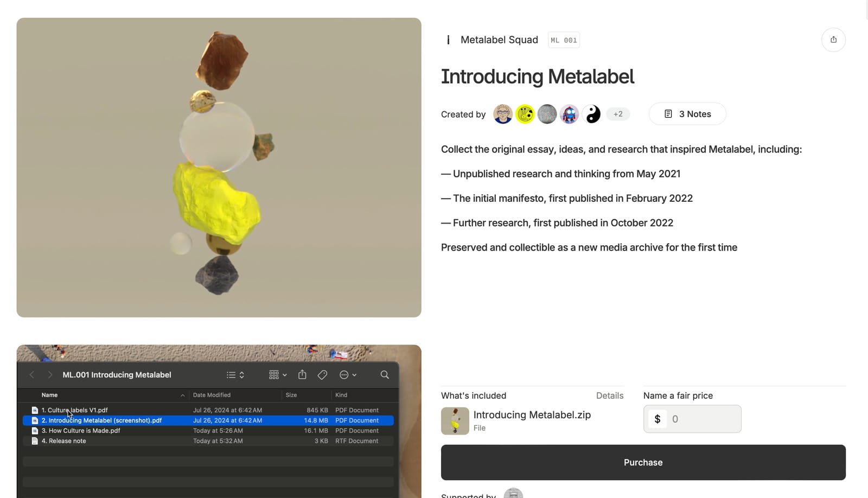Image resolution: width=868 pixels, height=498 pixels.
Task: Open the Details link
Action: [610, 395]
